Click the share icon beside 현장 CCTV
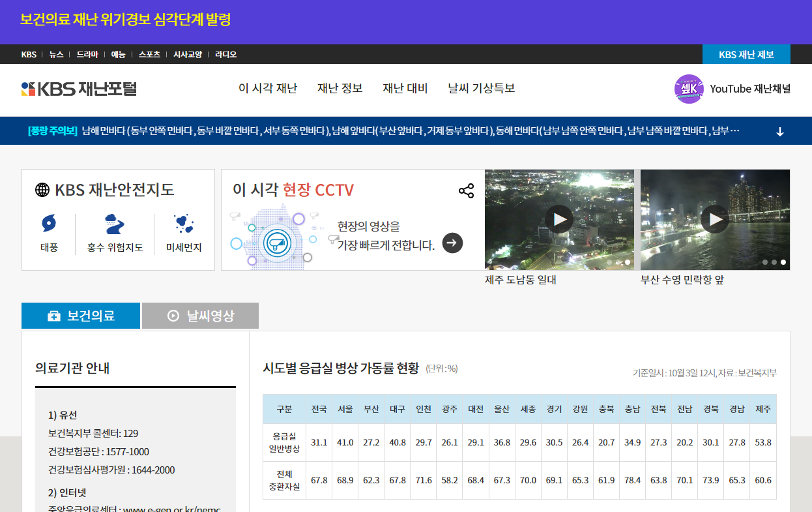This screenshot has height=512, width=812. coord(466,190)
